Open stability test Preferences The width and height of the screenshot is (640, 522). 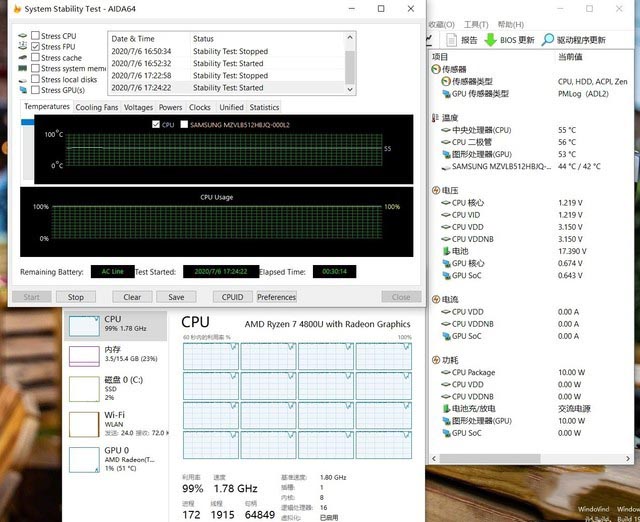coord(276,297)
